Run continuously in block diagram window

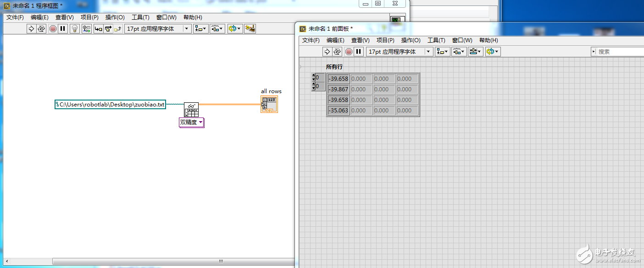(41, 28)
